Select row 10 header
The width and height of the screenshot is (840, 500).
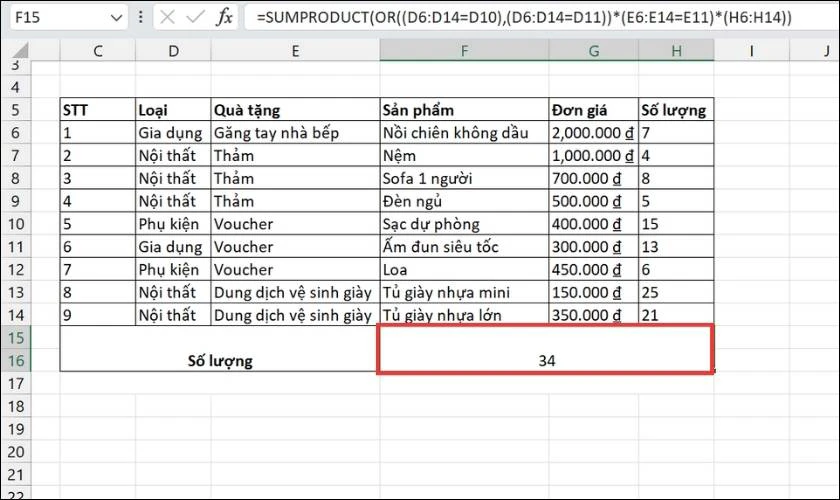tap(16, 224)
